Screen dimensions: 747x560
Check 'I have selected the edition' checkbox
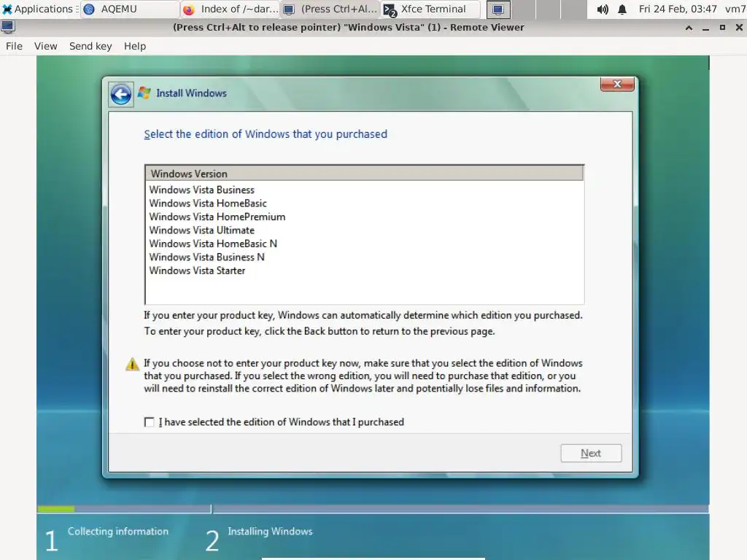pos(149,422)
